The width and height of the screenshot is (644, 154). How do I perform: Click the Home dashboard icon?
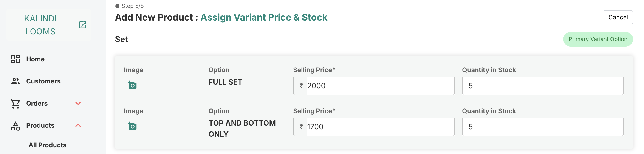[15, 59]
